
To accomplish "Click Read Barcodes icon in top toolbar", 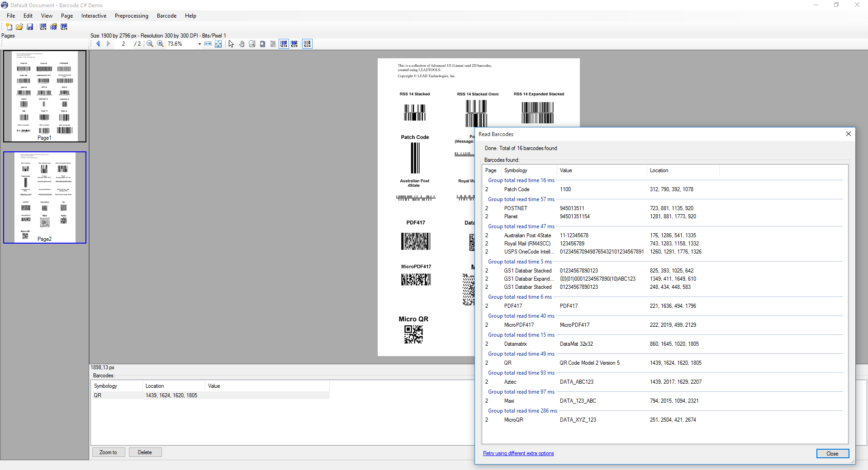I will (43, 27).
